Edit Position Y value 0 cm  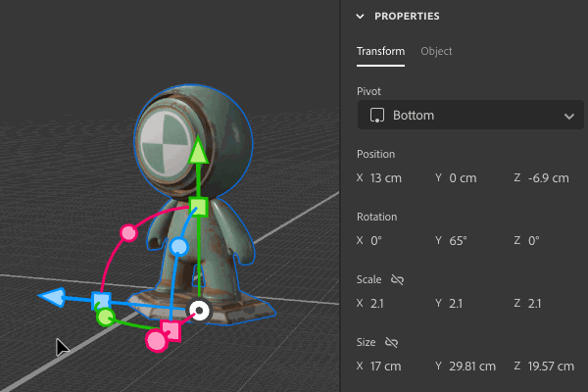(x=463, y=178)
